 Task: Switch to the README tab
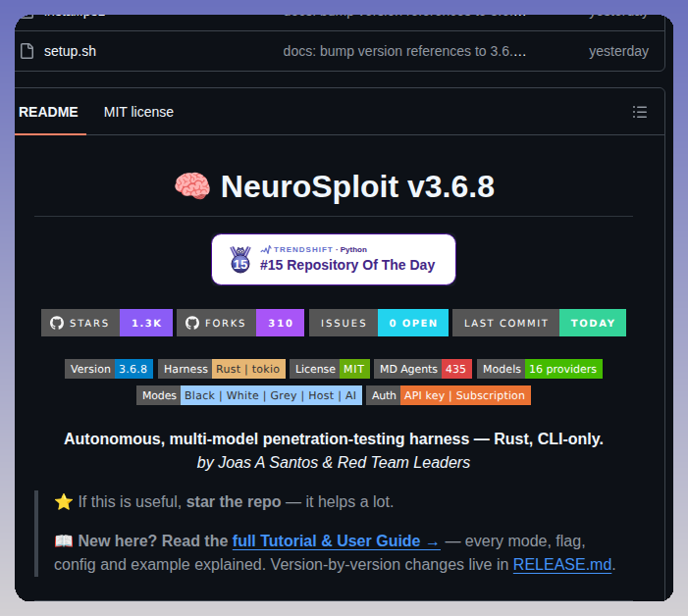pyautogui.click(x=48, y=112)
